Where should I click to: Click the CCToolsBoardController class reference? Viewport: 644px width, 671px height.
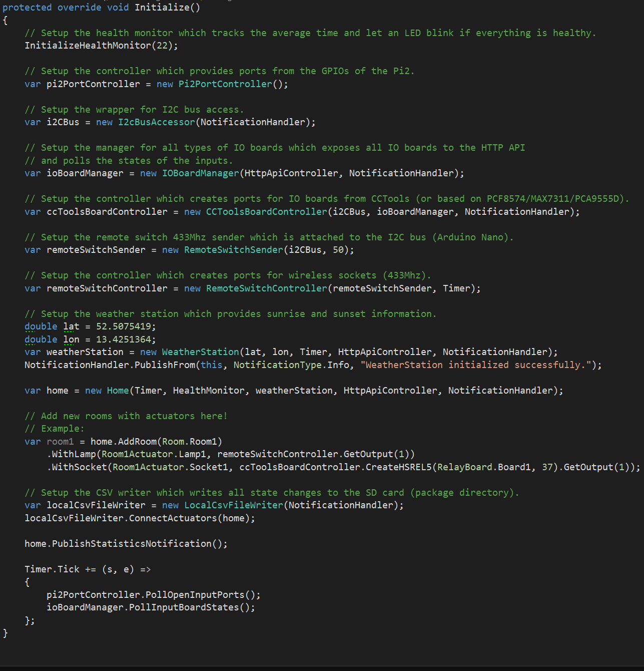tap(266, 211)
